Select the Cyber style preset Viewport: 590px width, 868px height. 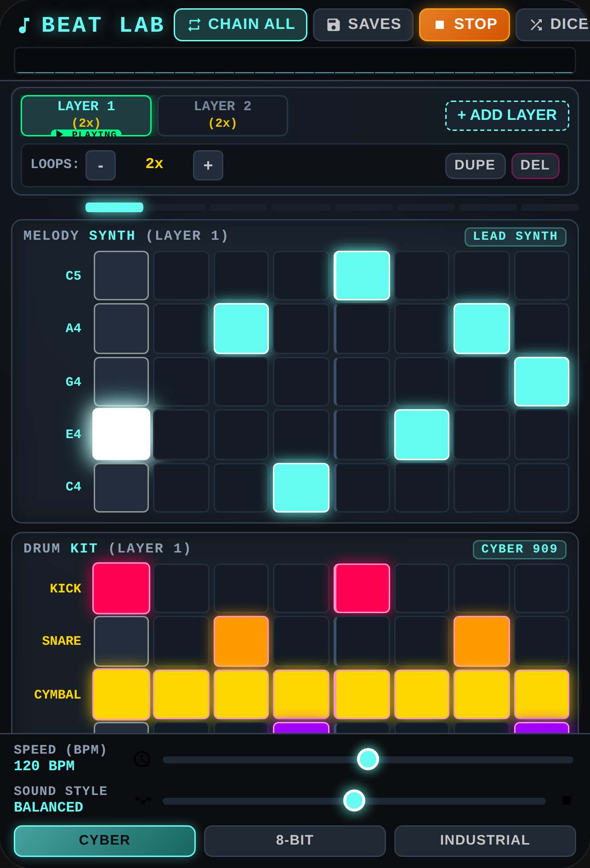click(105, 841)
